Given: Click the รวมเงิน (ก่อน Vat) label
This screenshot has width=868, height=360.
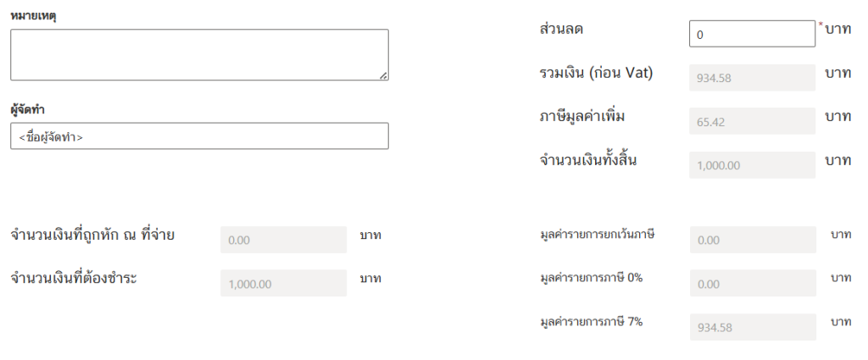Looking at the screenshot, I should tap(596, 73).
